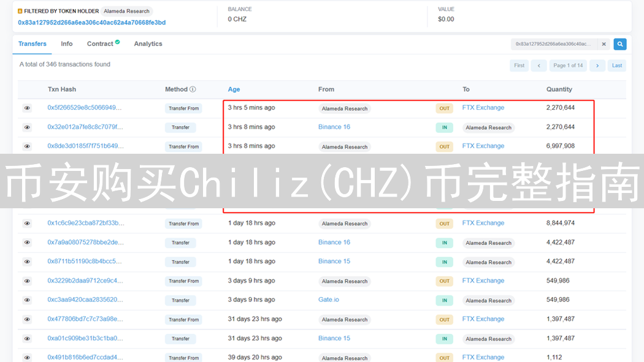
Task: Jump to Last page
Action: pyautogui.click(x=617, y=66)
